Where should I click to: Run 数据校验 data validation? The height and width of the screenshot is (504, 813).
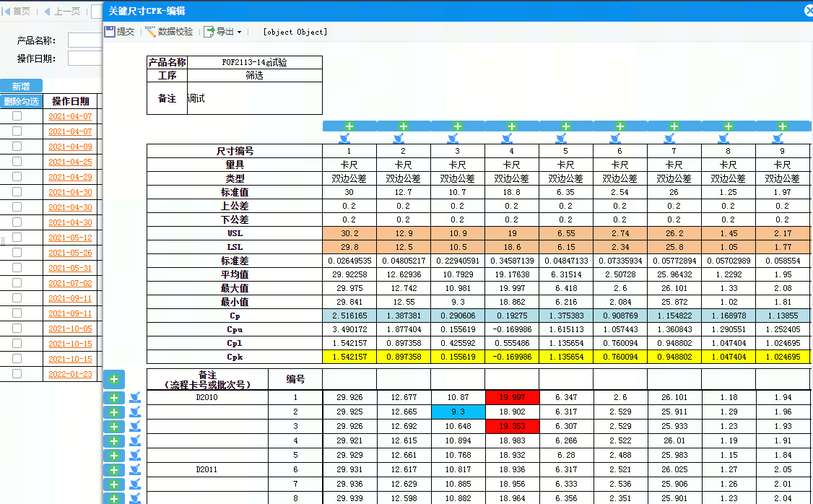169,32
